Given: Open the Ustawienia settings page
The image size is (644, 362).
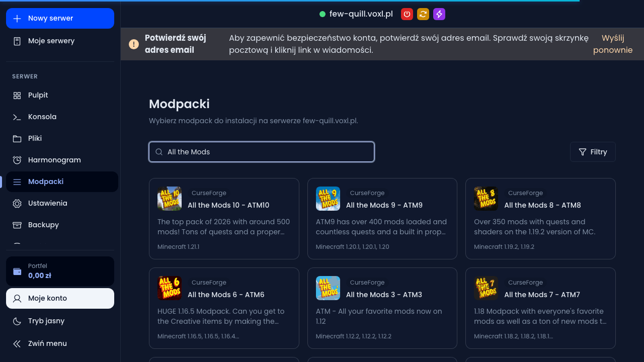Looking at the screenshot, I should pos(62,204).
